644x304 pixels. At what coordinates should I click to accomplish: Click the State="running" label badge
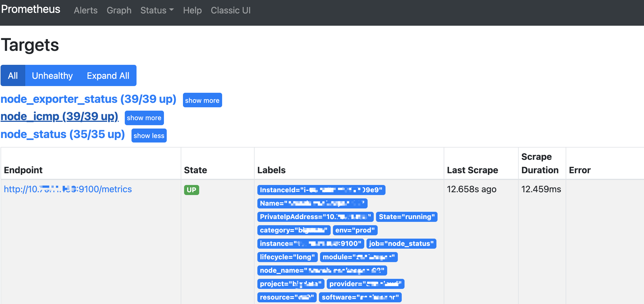[406, 217]
